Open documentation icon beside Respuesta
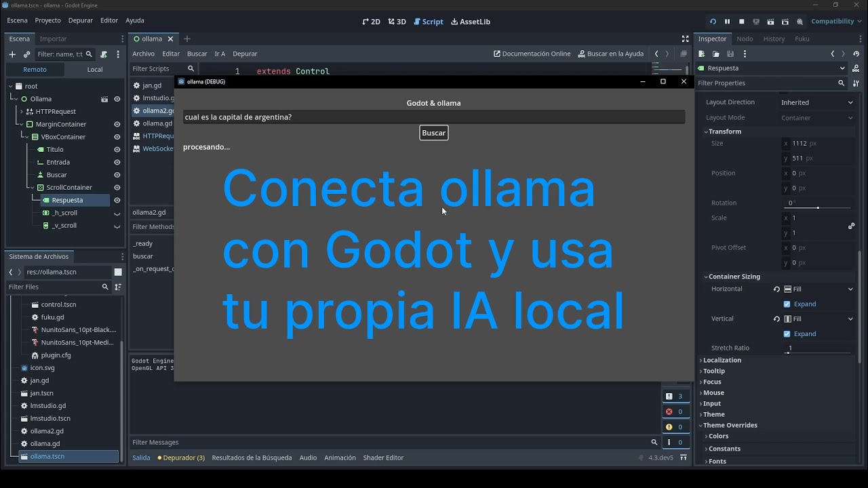The image size is (868, 488). 856,68
